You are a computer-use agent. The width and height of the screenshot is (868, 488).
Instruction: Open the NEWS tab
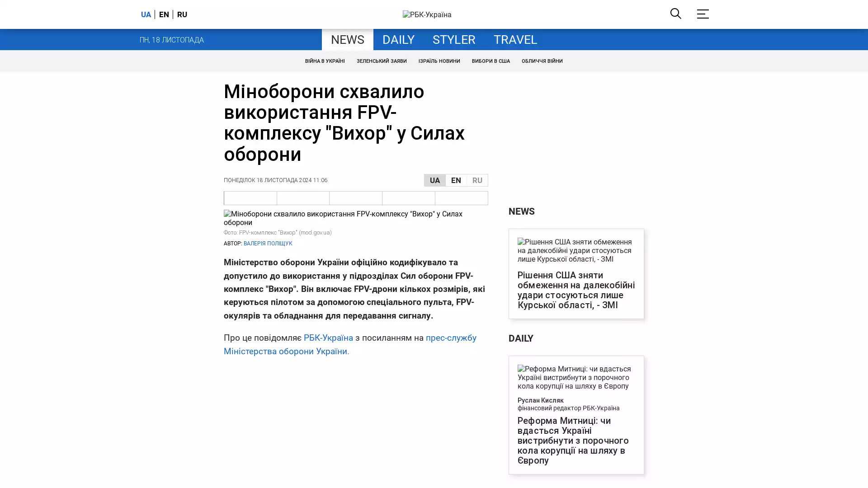click(347, 40)
